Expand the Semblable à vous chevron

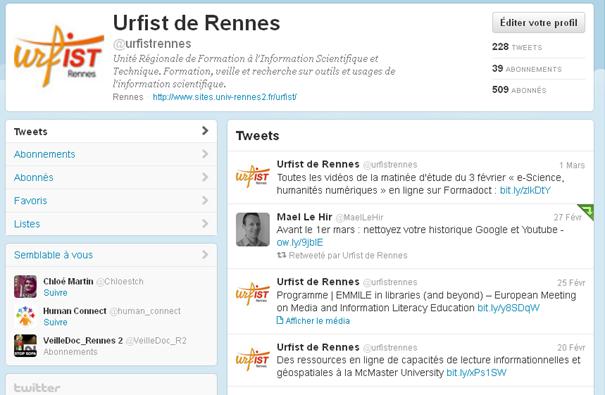[205, 255]
